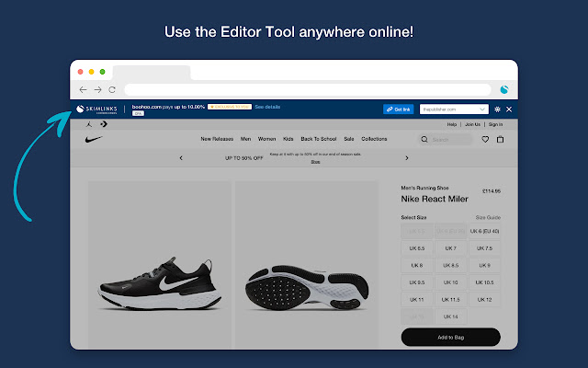
Task: Show previous promo banner with left chevron
Action: 180,157
